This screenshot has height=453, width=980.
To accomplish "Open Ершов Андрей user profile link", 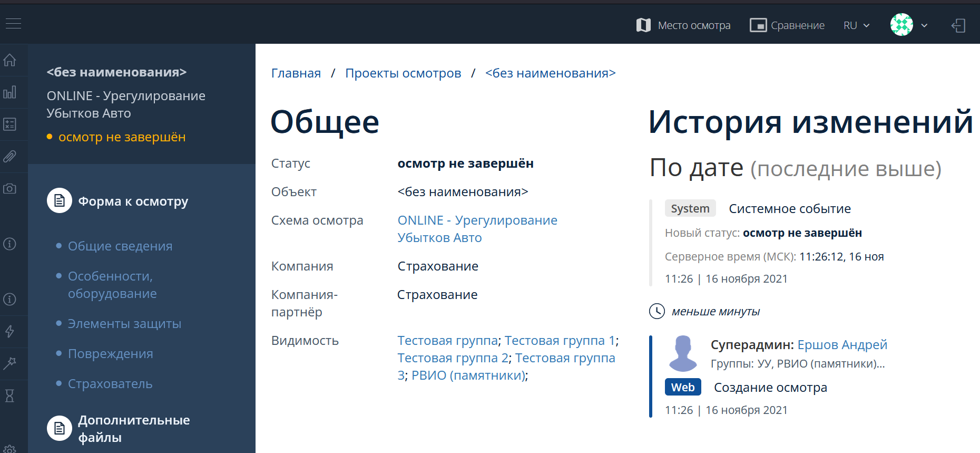I will tap(842, 345).
